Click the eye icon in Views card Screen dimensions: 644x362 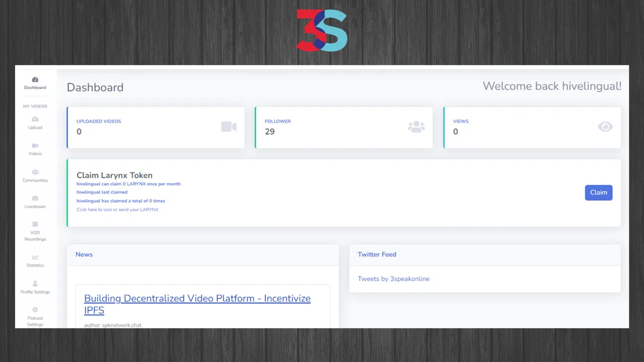tap(605, 127)
